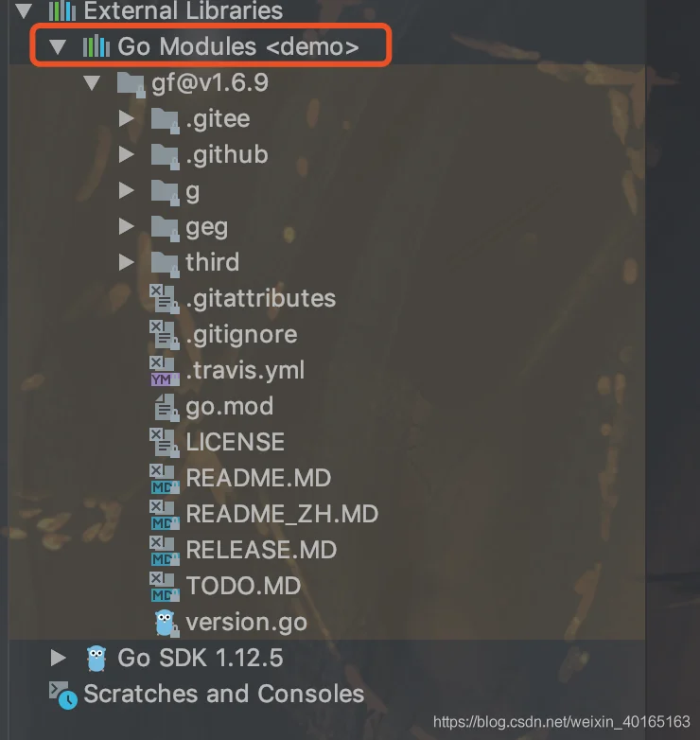Collapse the Go Modules <demo> node
700x740 pixels.
click(58, 46)
